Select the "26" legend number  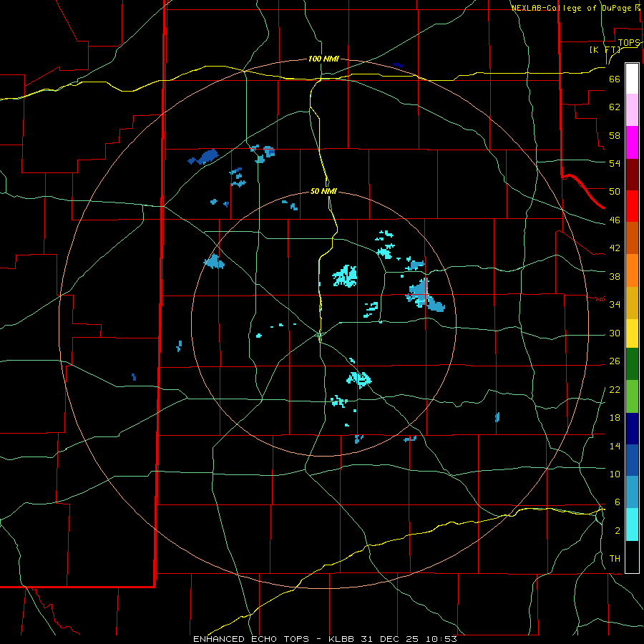point(615,361)
